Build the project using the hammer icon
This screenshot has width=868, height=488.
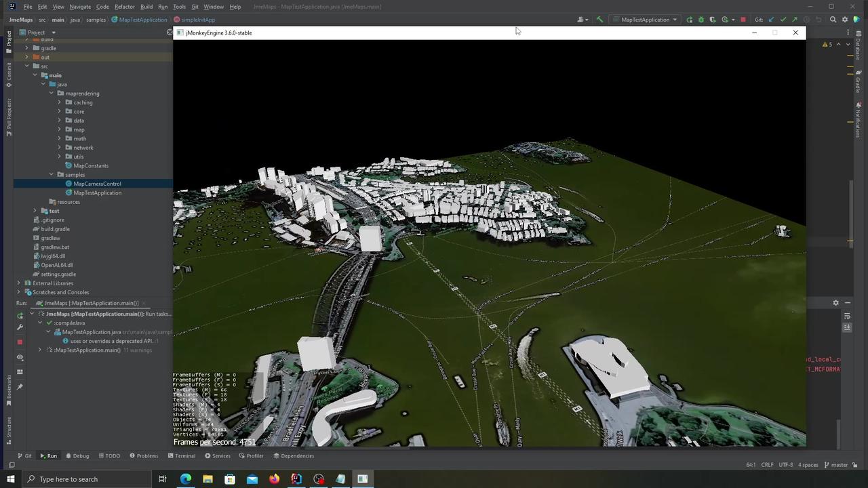(599, 20)
